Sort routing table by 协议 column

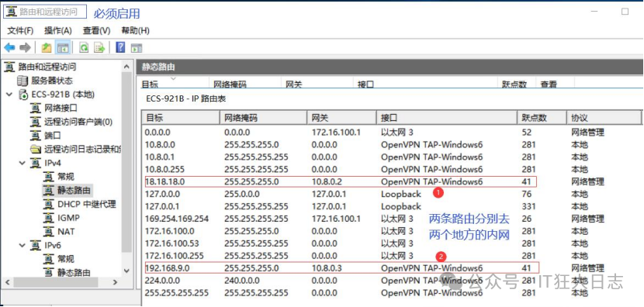click(x=604, y=118)
